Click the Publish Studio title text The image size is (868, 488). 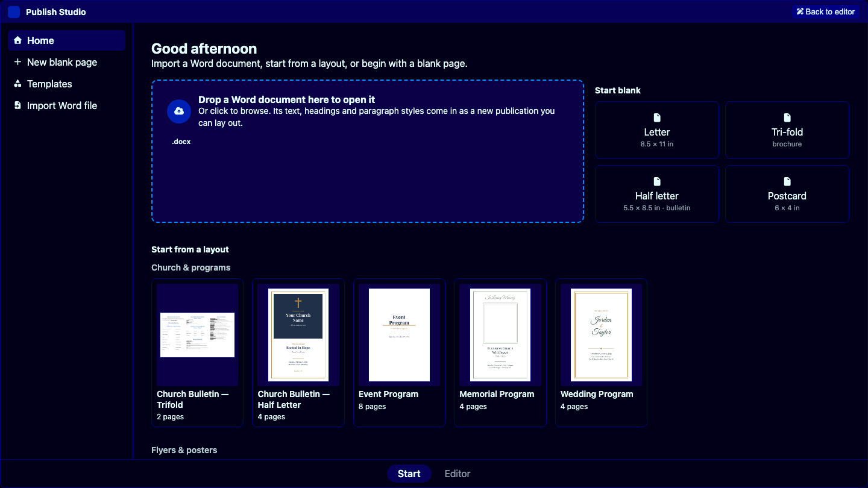56,12
